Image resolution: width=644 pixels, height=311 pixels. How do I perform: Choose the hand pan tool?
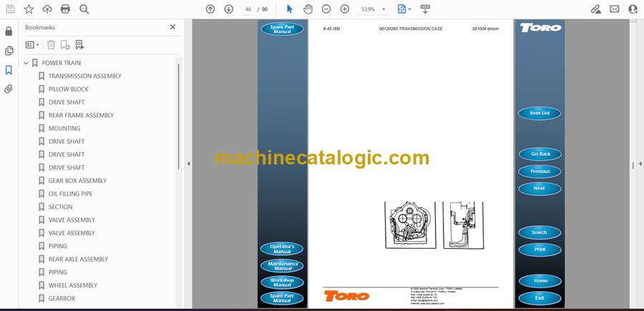click(x=308, y=9)
